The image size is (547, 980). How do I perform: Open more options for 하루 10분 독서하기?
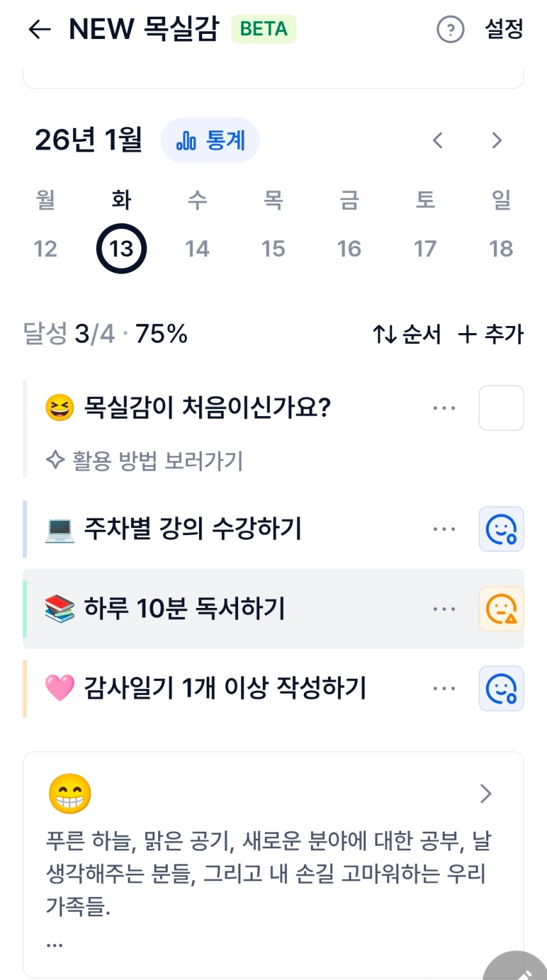444,609
